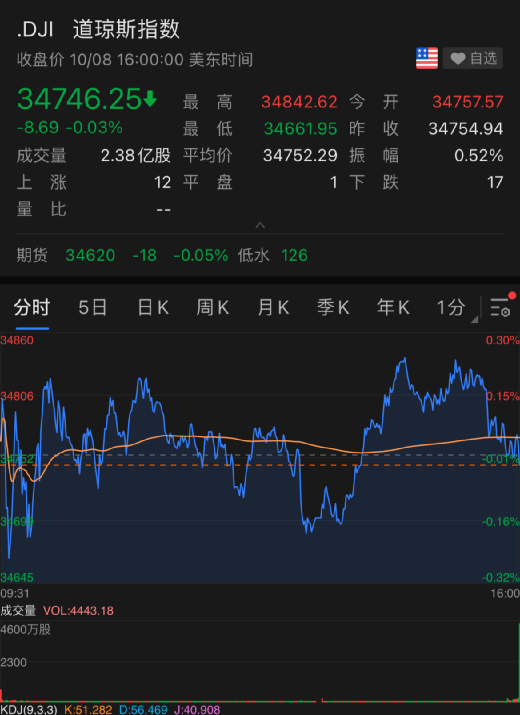
Task: Click the KDJ(9,3,3) indicator label
Action: pyautogui.click(x=29, y=710)
